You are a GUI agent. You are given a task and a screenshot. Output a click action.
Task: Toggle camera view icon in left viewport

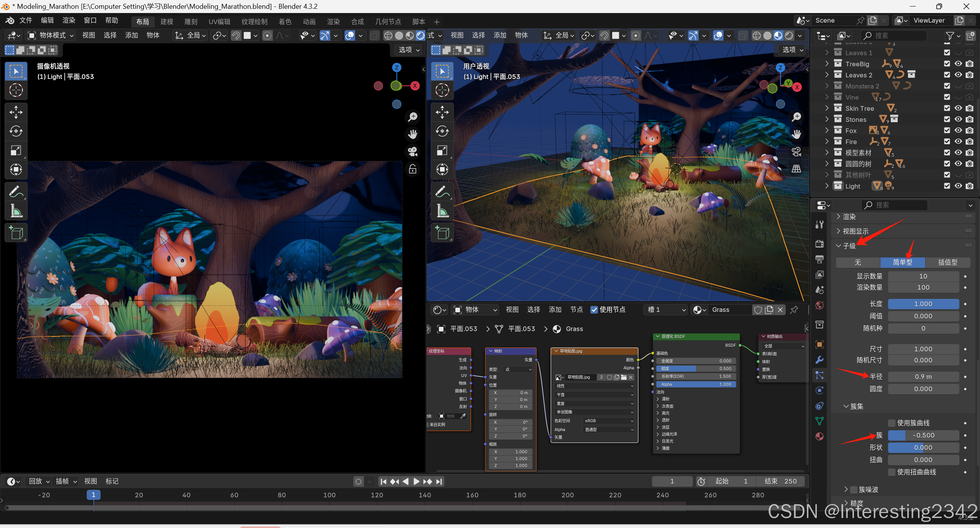click(x=413, y=152)
